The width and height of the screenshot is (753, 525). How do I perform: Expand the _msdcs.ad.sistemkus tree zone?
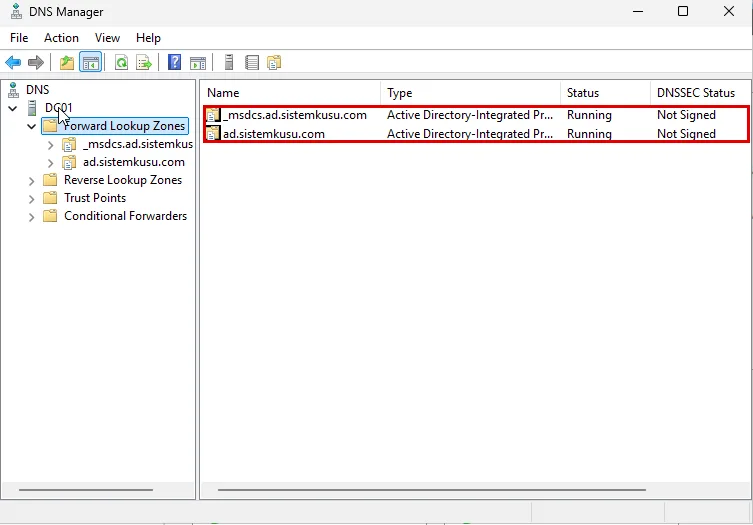(50, 145)
